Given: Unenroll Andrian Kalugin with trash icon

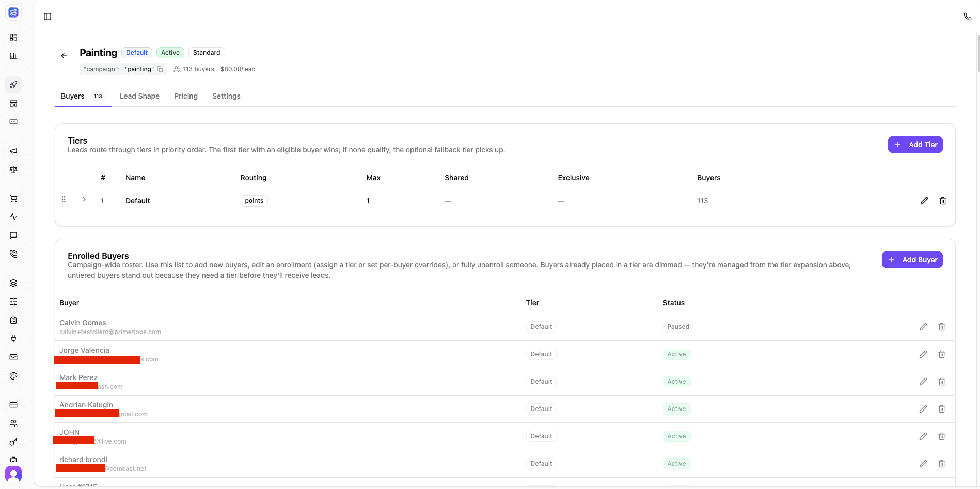Looking at the screenshot, I should coord(942,409).
